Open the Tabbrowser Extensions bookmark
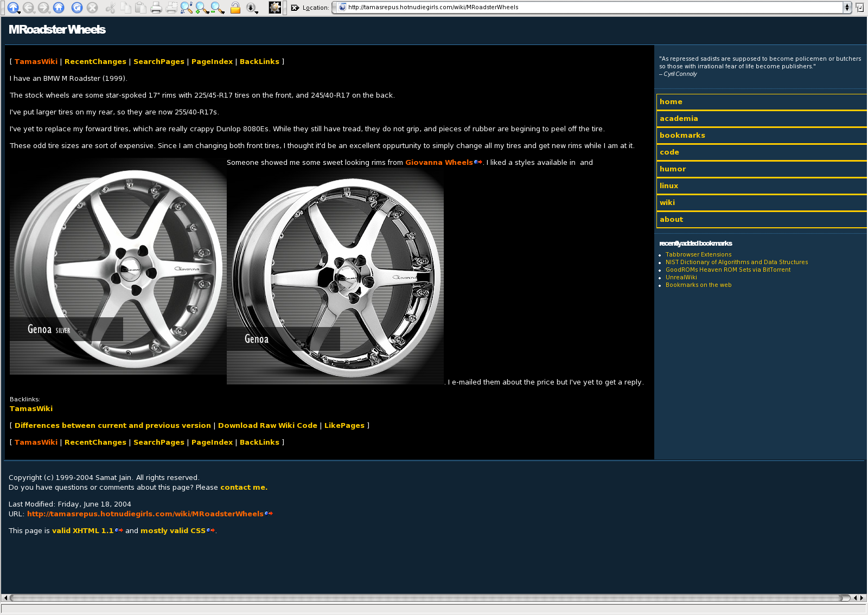This screenshot has height=615, width=868. [698, 255]
